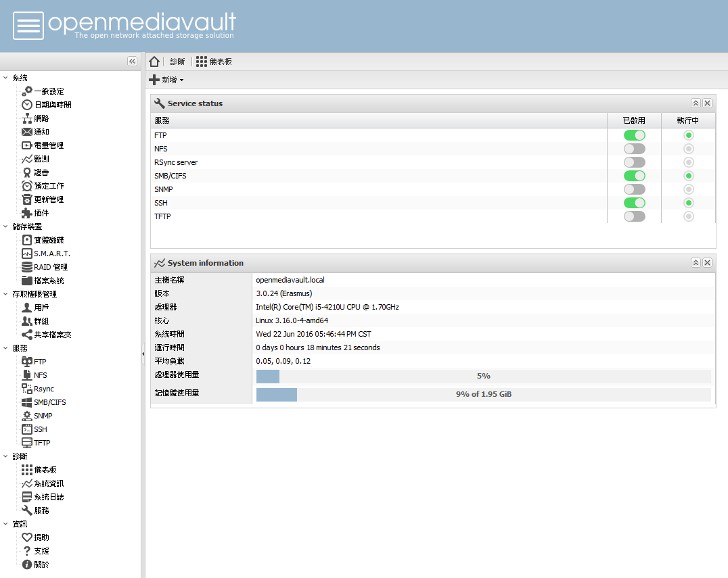Click the 記憶體使用量 progress bar
Image resolution: width=728 pixels, height=578 pixels.
tap(483, 394)
